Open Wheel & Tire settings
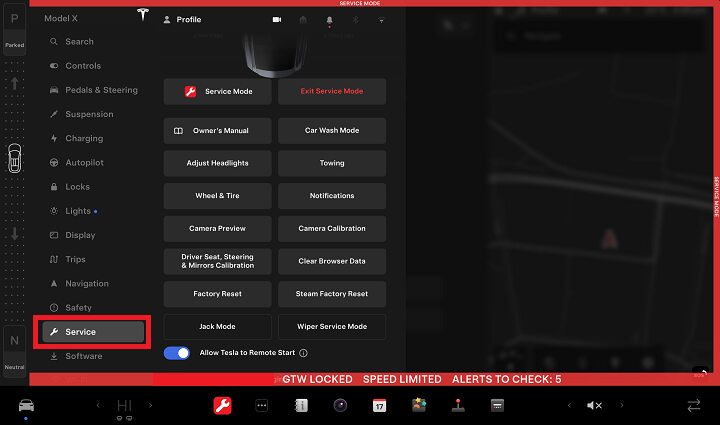Viewport: 720px width, 425px height. (218, 196)
